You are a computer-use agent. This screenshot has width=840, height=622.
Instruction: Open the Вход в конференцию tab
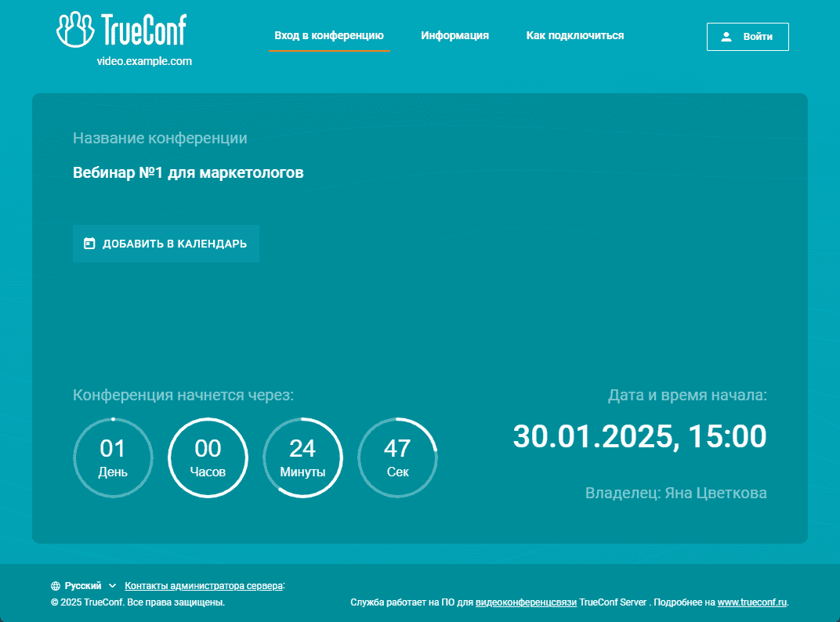tap(329, 35)
